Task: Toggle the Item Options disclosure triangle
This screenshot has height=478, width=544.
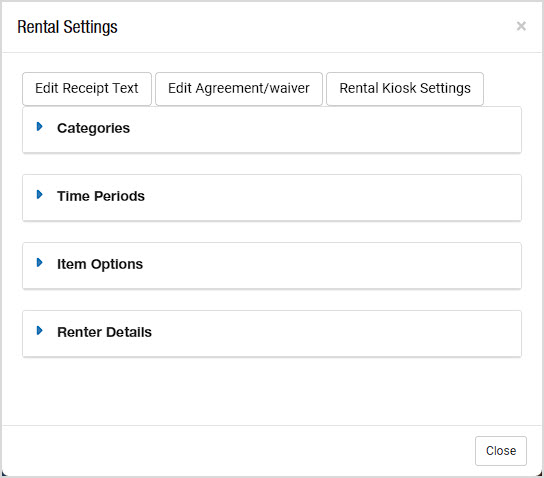Action: (40, 263)
